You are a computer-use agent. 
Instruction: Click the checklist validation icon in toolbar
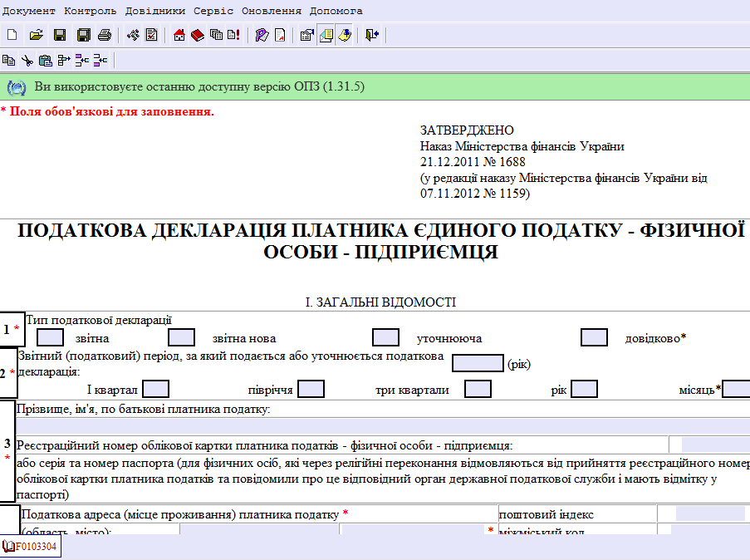[152, 35]
